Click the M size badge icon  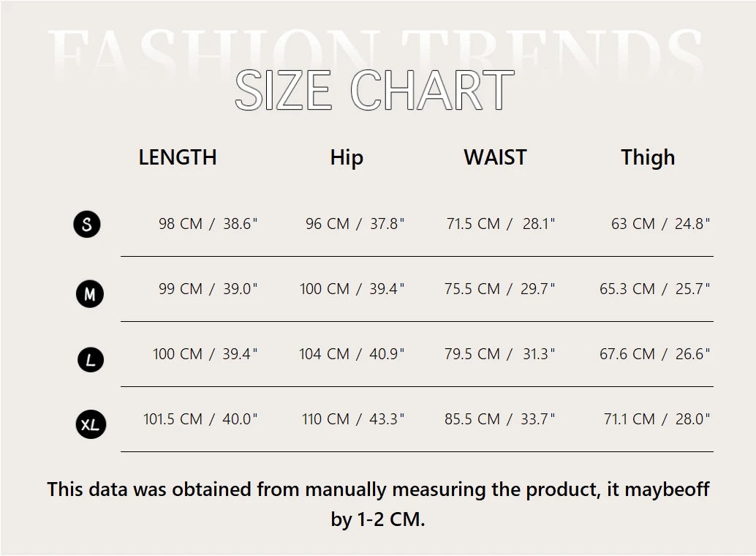point(90,294)
